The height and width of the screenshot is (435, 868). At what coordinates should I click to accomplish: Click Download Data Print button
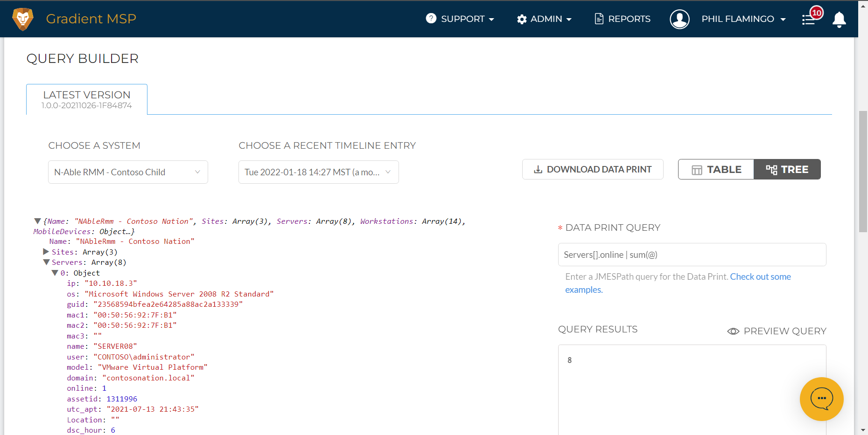pos(593,169)
